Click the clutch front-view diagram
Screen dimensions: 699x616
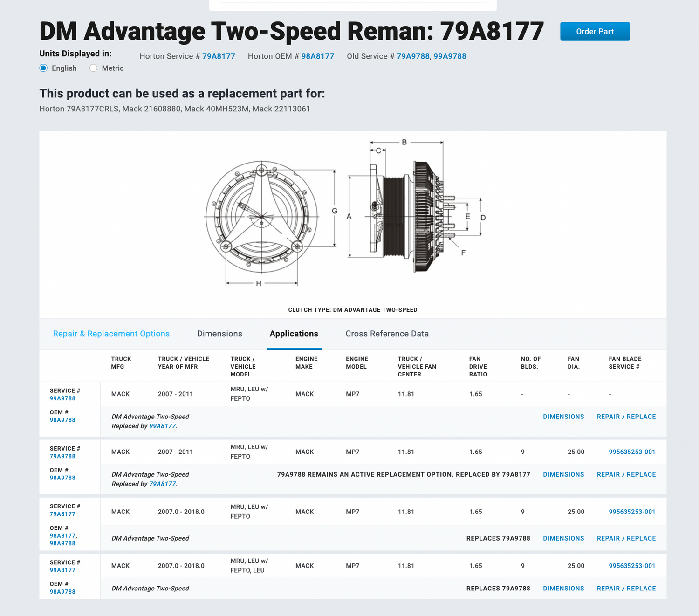pyautogui.click(x=261, y=217)
